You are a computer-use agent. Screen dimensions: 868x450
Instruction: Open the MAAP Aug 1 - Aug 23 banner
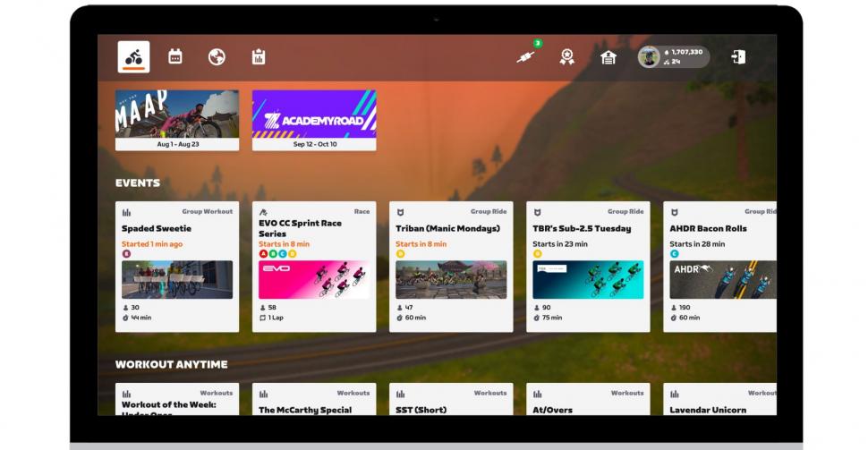point(177,120)
